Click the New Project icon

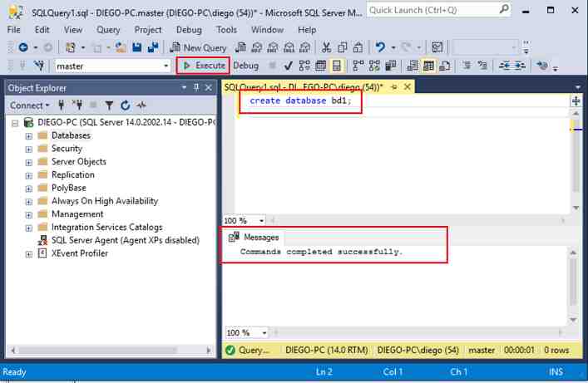(71, 47)
